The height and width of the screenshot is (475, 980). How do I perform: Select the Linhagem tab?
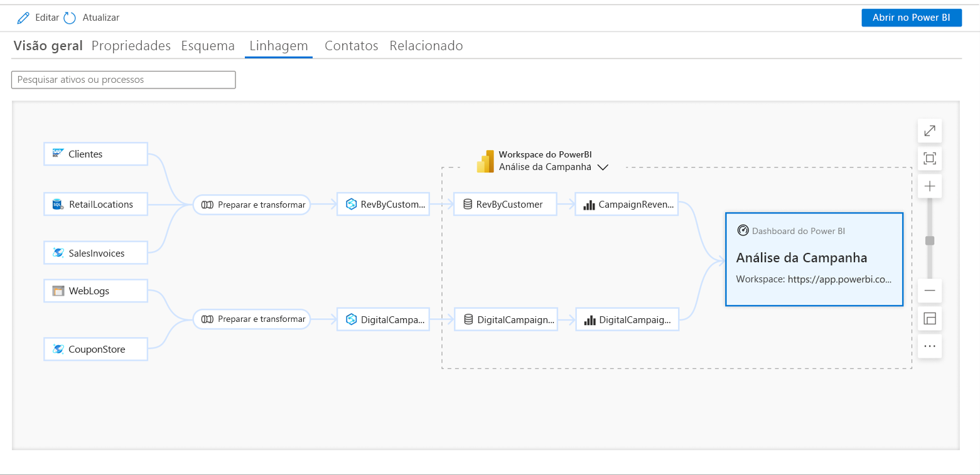(x=279, y=46)
